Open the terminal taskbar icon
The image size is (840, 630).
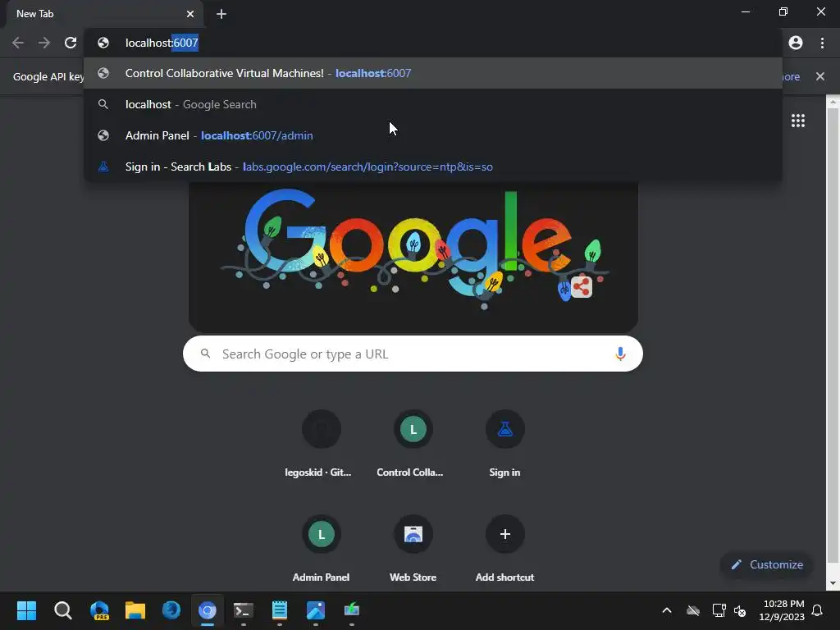click(243, 610)
